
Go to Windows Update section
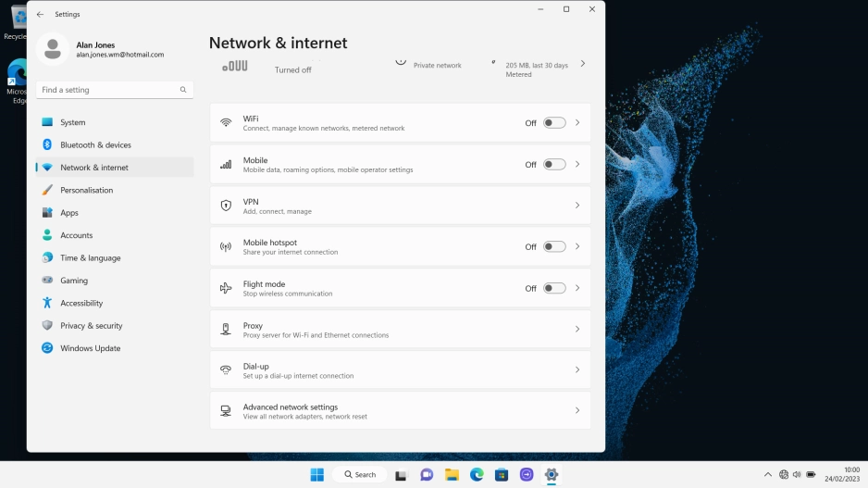coord(90,348)
